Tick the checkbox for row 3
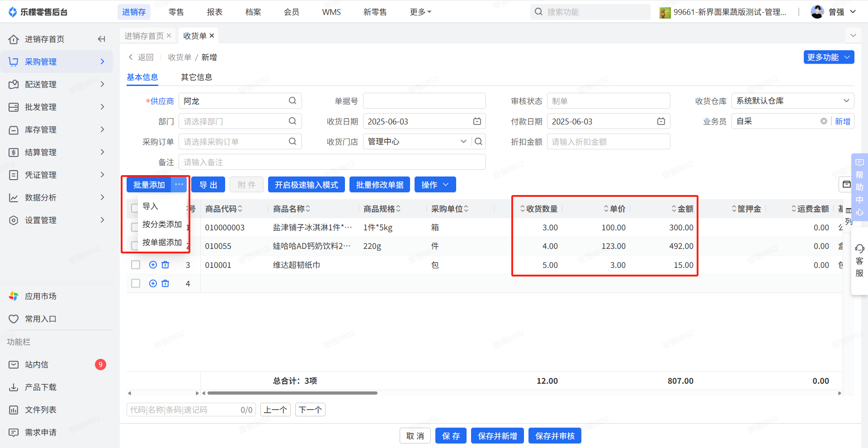Image resolution: width=868 pixels, height=448 pixels. 136,265
